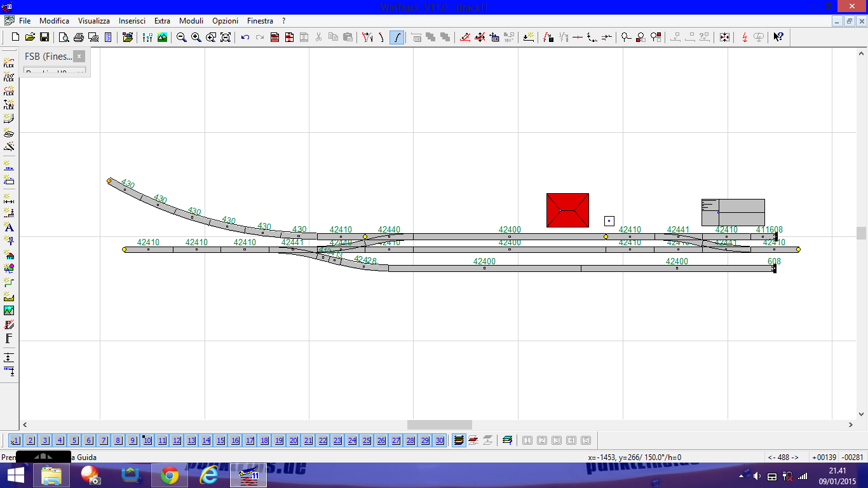Viewport: 868px width, 488px height.
Task: Click the context help arrow icon
Action: (778, 37)
